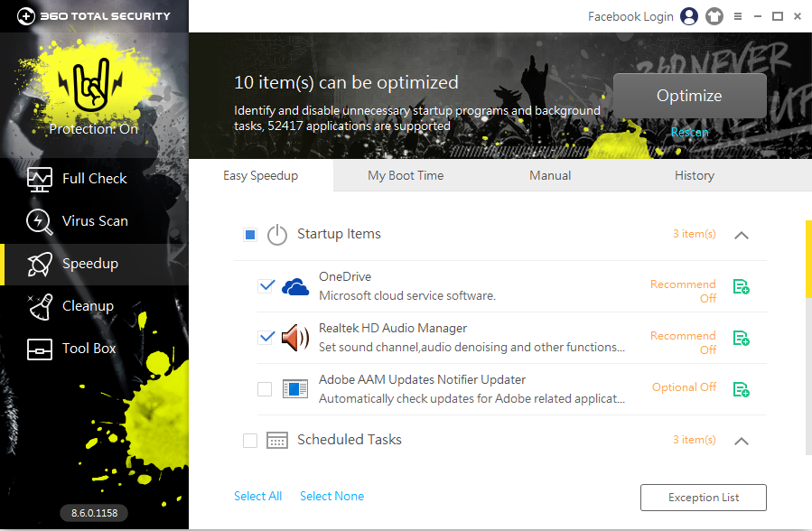Open the theme shirt icon

click(714, 16)
